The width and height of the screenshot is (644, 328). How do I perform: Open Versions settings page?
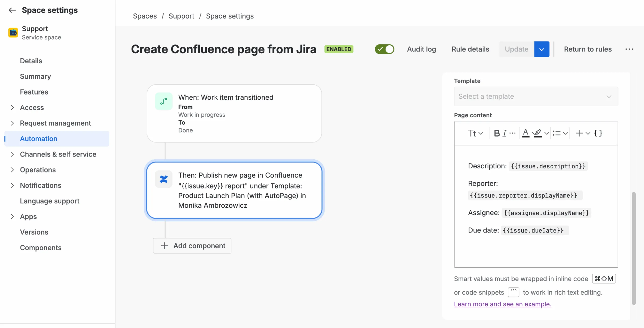[34, 232]
